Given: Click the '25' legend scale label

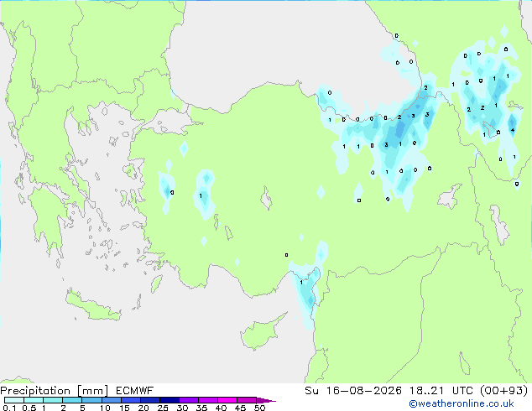Looking at the screenshot, I should point(163,408).
